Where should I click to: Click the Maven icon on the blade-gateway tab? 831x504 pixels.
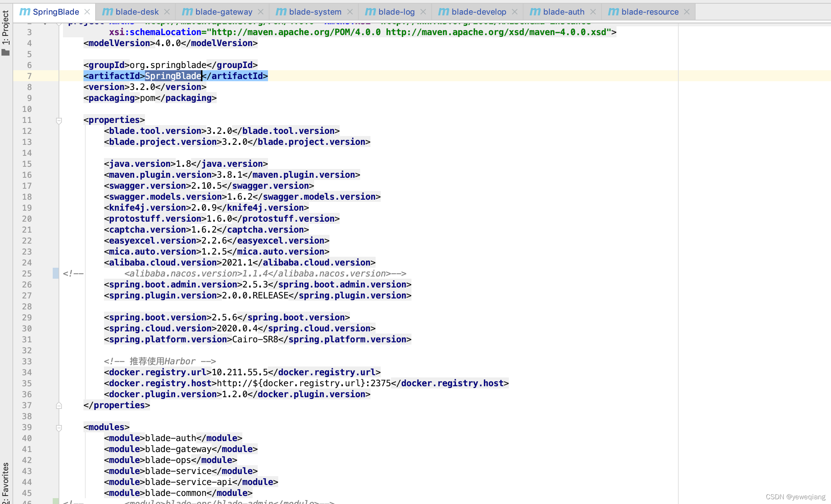pos(188,11)
